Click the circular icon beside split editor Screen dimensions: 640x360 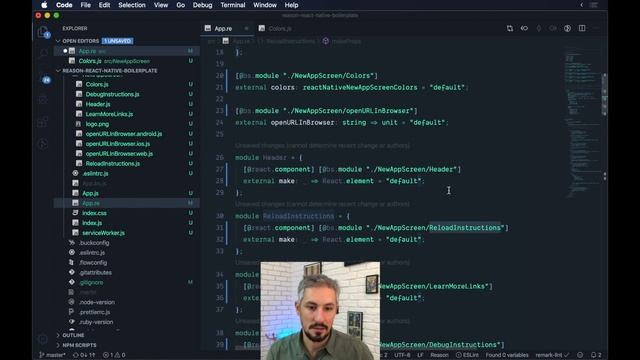567,28
